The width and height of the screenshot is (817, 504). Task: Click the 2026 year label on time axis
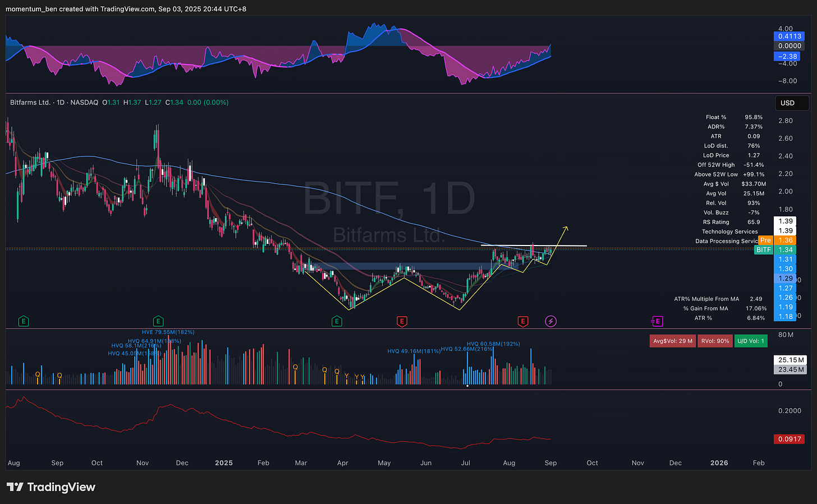click(719, 463)
